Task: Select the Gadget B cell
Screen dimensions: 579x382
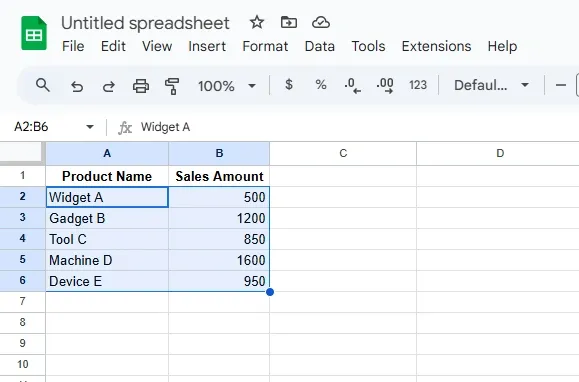Action: (107, 218)
